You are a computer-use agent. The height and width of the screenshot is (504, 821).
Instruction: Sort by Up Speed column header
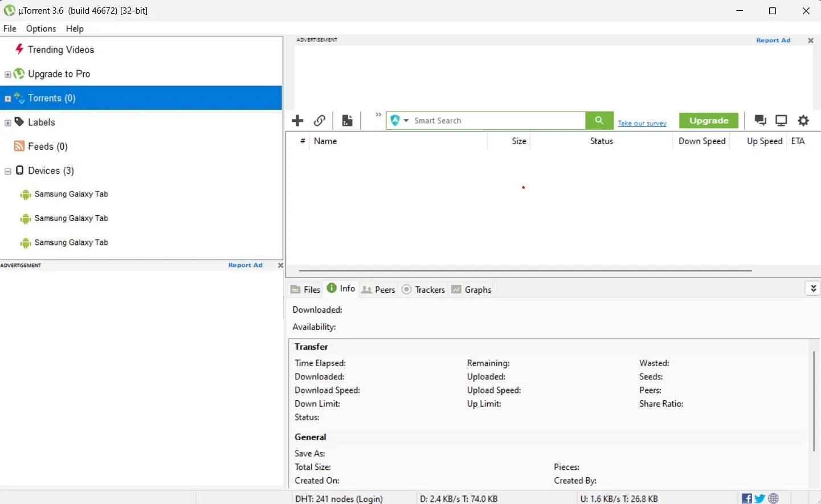(x=758, y=141)
